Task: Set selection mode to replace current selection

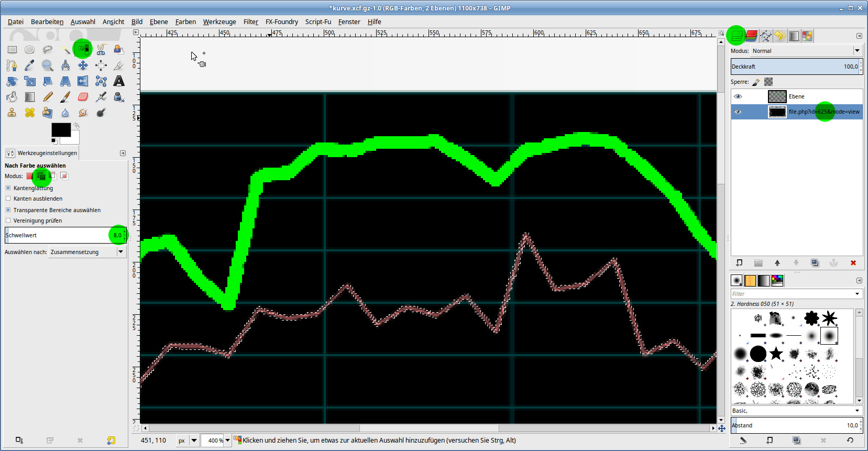Action: click(30, 176)
